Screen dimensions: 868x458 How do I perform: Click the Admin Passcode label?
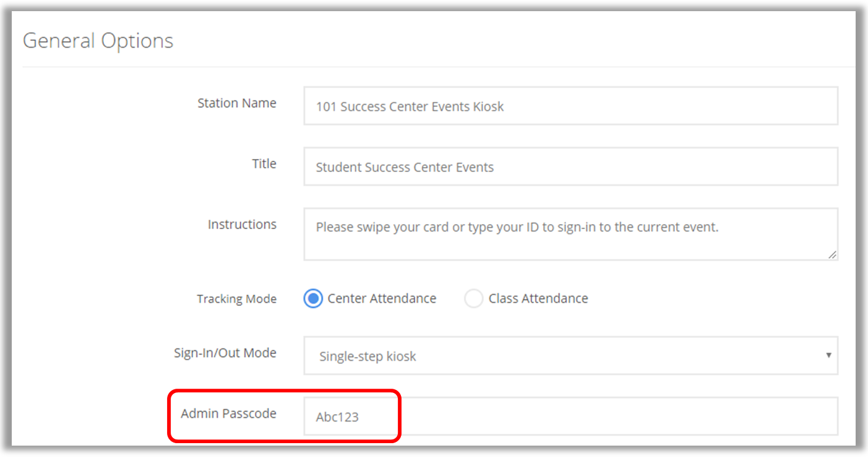pos(228,413)
